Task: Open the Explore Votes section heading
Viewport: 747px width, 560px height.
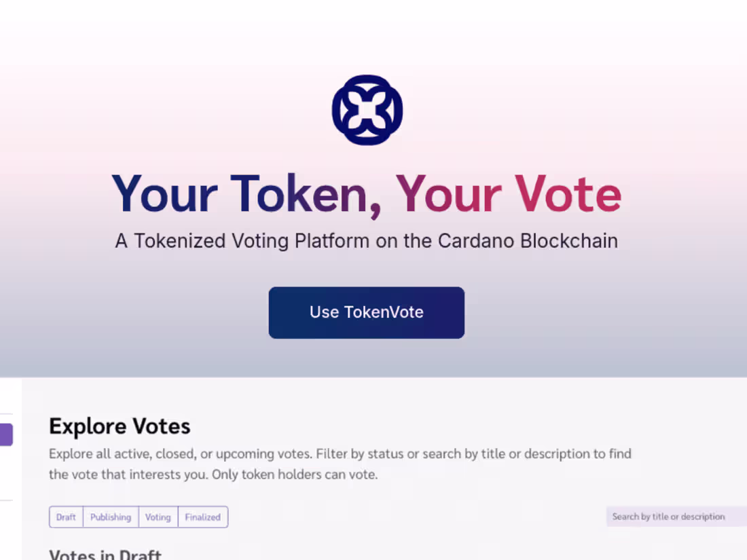Action: (120, 426)
